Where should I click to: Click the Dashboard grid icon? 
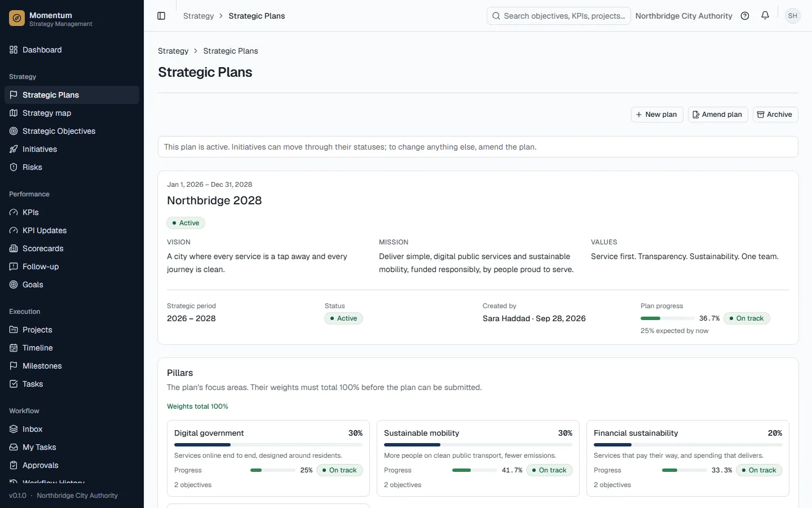14,50
